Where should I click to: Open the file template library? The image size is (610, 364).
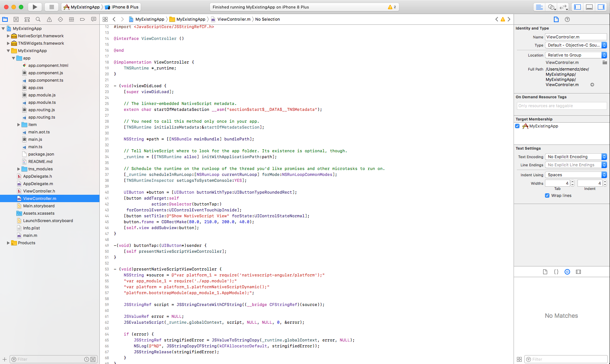(x=545, y=272)
